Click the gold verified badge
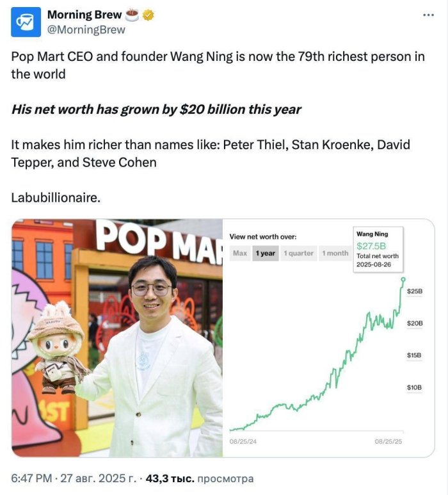The width and height of the screenshot is (448, 495). pos(150,15)
